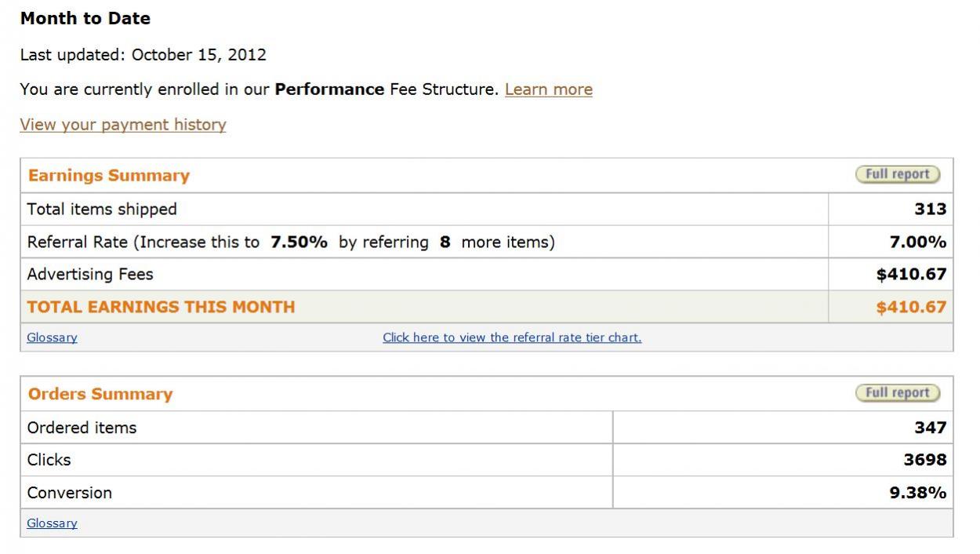Viewport: 980px width, 554px height.
Task: Select the Total items shipped row
Action: pyautogui.click(x=487, y=210)
